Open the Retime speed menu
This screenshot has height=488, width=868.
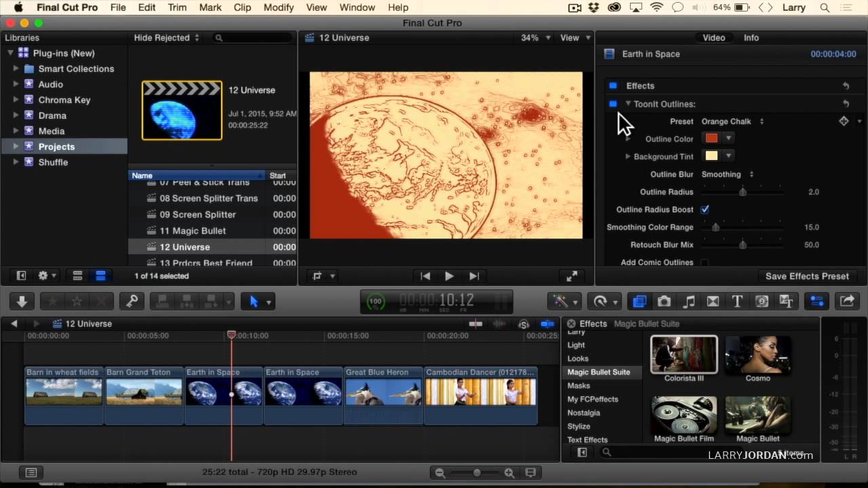point(603,302)
